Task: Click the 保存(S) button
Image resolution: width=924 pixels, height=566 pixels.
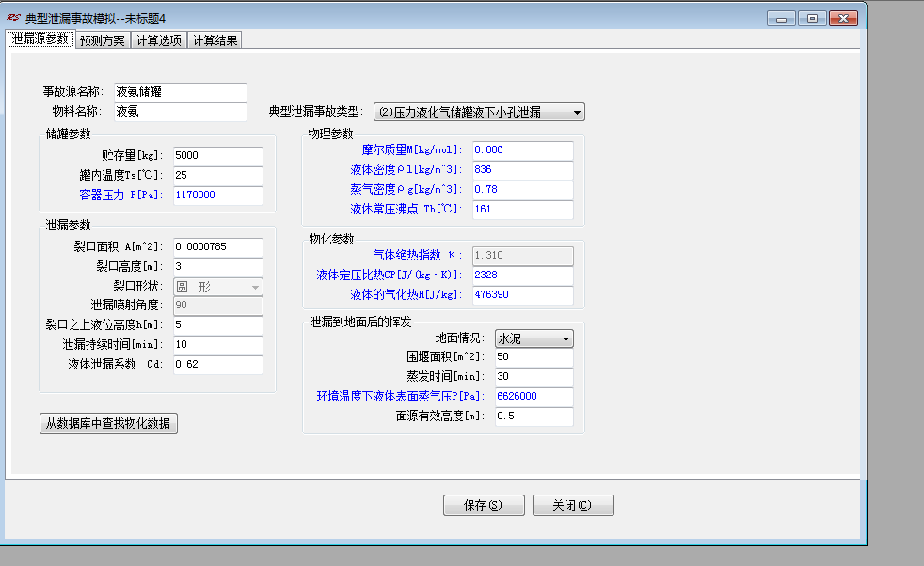Action: click(484, 505)
